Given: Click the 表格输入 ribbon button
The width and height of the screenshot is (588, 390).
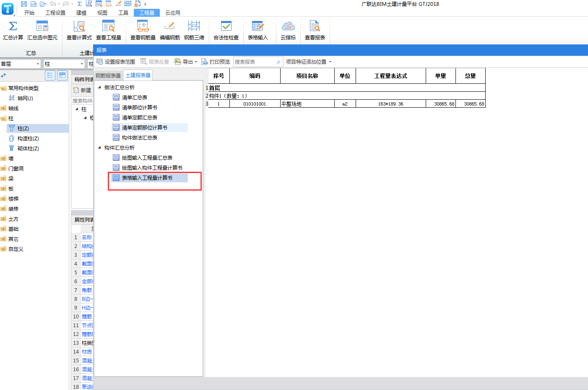Looking at the screenshot, I should (x=258, y=31).
